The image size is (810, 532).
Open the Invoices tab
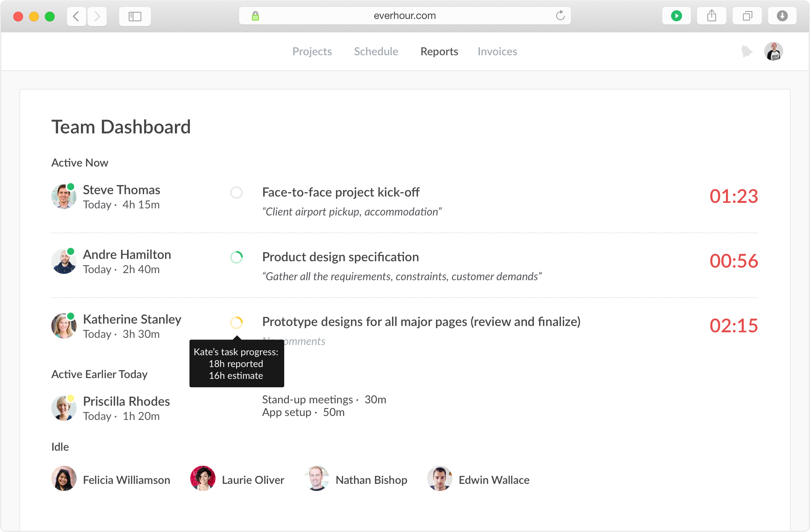497,52
